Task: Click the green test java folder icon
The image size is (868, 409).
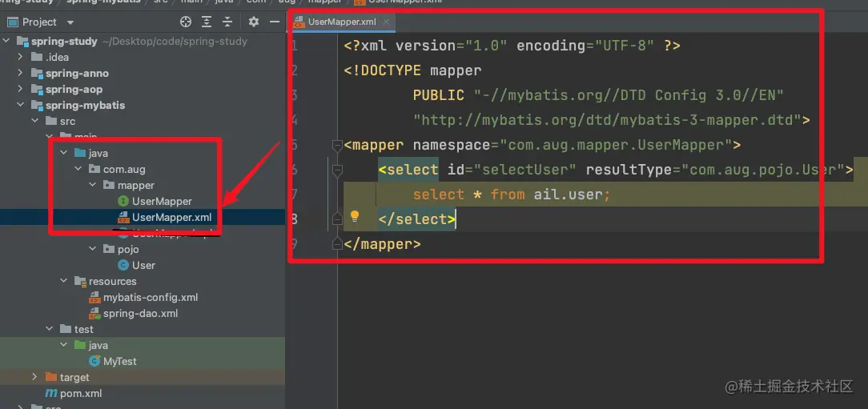Action: click(80, 345)
